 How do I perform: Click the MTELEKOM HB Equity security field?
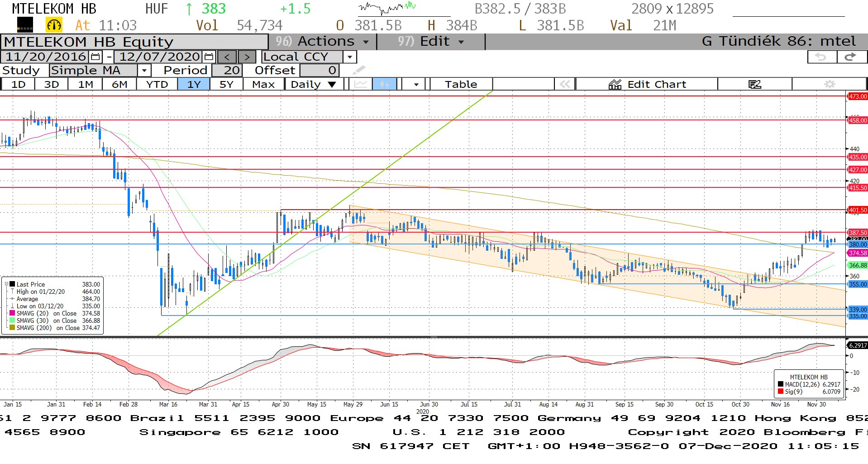134,42
